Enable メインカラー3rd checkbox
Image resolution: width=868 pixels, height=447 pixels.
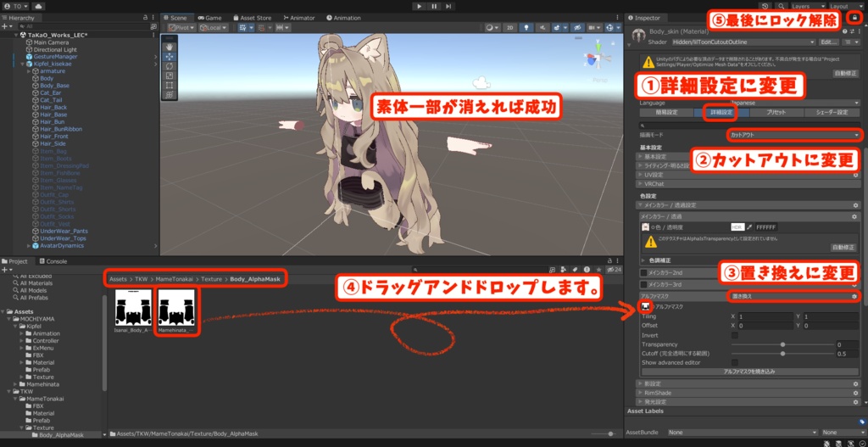(644, 285)
